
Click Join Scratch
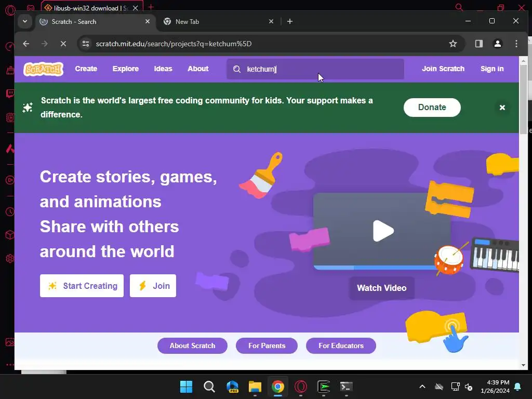pyautogui.click(x=443, y=69)
